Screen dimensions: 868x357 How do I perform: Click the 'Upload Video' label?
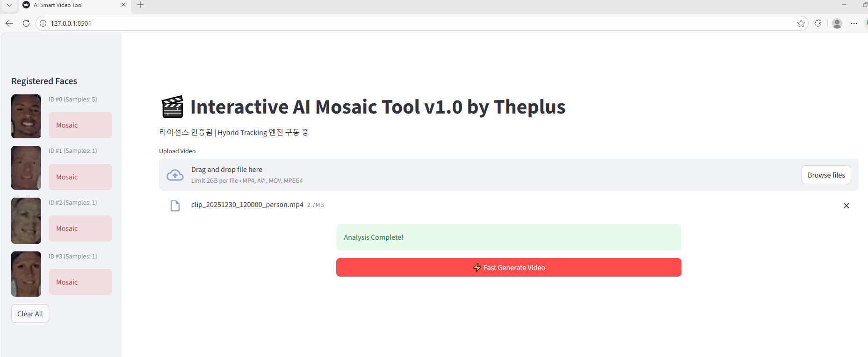point(177,151)
